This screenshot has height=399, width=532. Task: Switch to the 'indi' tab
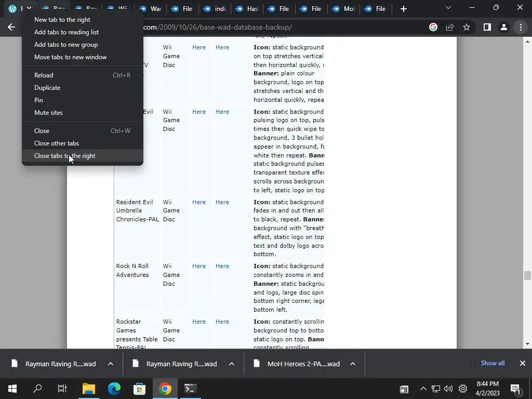point(215,9)
